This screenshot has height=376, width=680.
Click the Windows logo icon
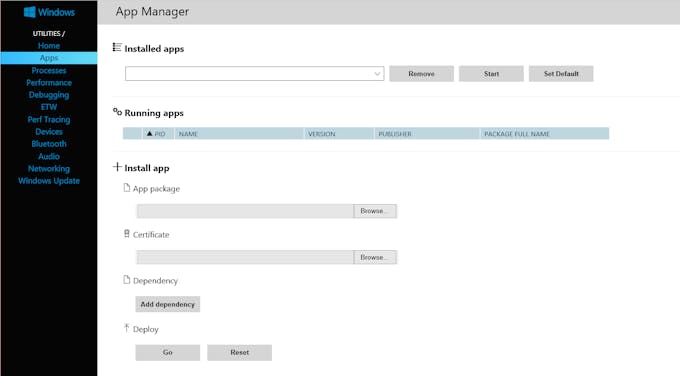point(29,12)
